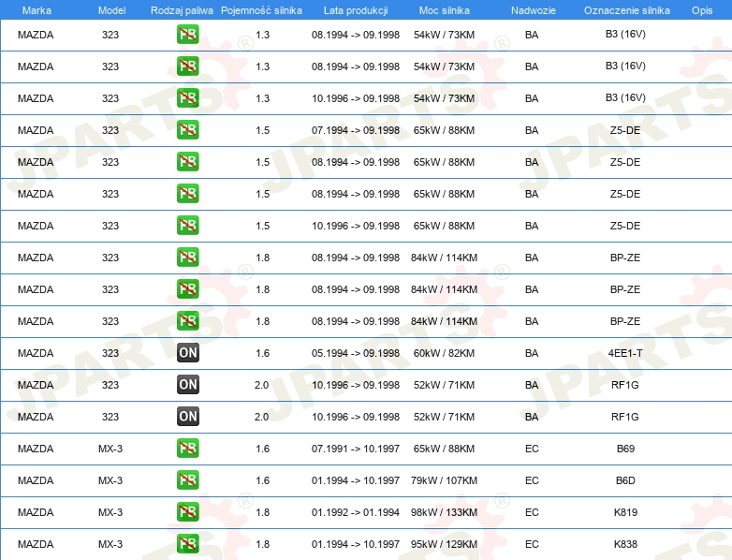The height and width of the screenshot is (560, 732).
Task: Select the engine code K819 cell
Action: pyautogui.click(x=625, y=512)
